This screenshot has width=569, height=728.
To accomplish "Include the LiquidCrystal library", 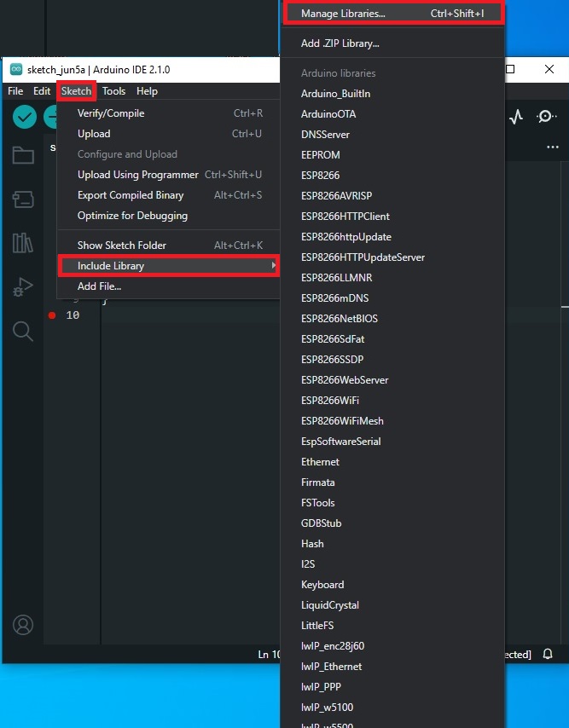I will pos(393,604).
